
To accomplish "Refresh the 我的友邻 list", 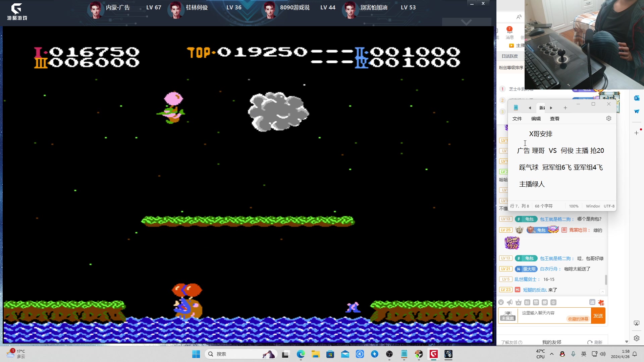I will coord(595,342).
